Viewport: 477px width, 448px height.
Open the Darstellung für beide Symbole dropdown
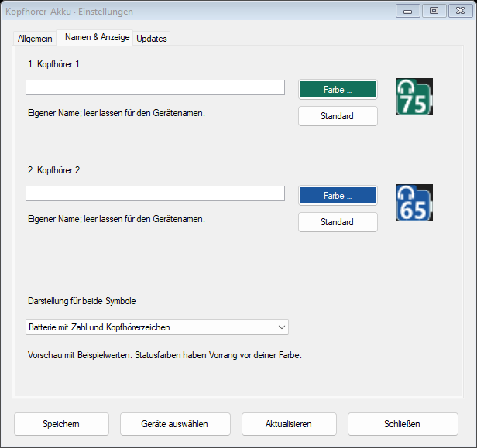157,327
